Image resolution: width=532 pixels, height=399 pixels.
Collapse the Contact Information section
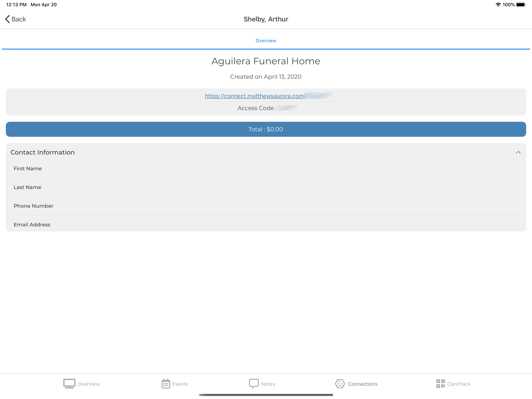tap(518, 152)
